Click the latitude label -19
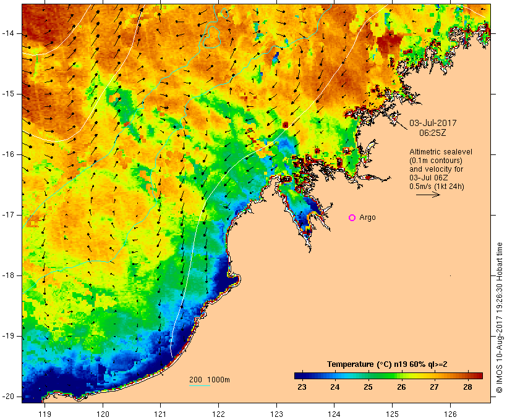The width and height of the screenshot is (507, 420). pos(8,336)
